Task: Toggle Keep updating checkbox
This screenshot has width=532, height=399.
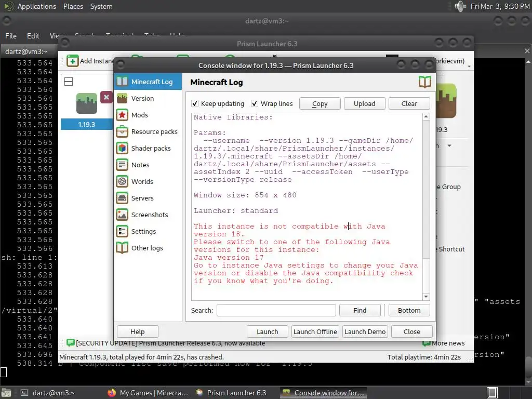Action: [x=195, y=103]
